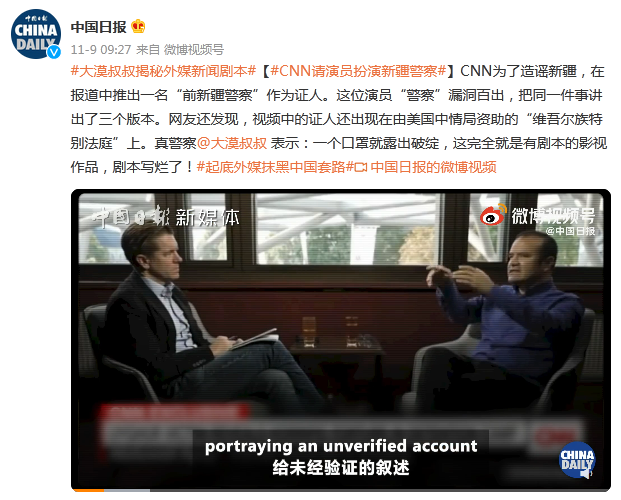Screen dimensions: 621x500
Task: Open the China Daily profile avatar
Action: (36, 34)
